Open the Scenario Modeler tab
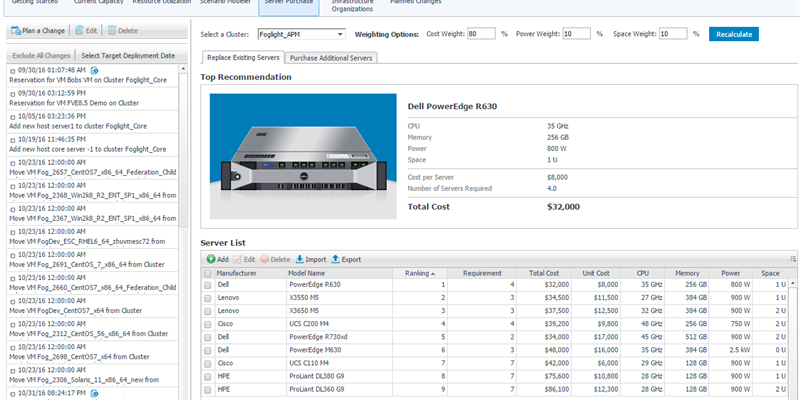 (225, 3)
